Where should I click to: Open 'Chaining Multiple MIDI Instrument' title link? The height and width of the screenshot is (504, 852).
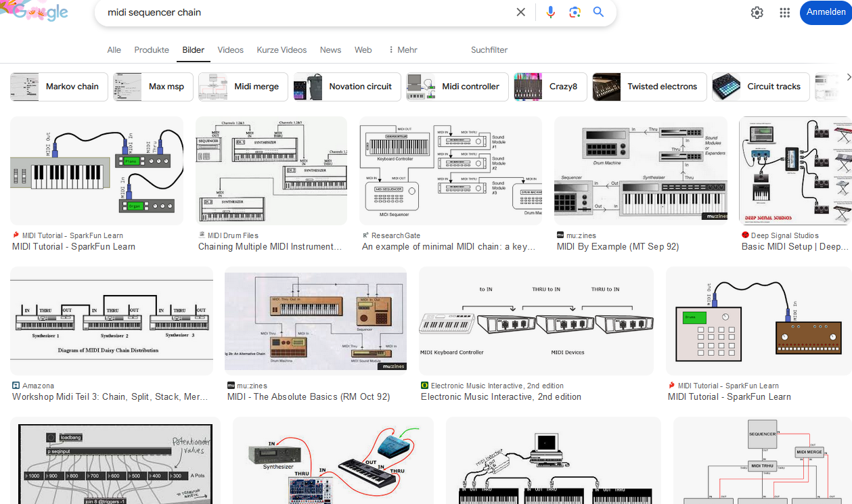click(270, 247)
